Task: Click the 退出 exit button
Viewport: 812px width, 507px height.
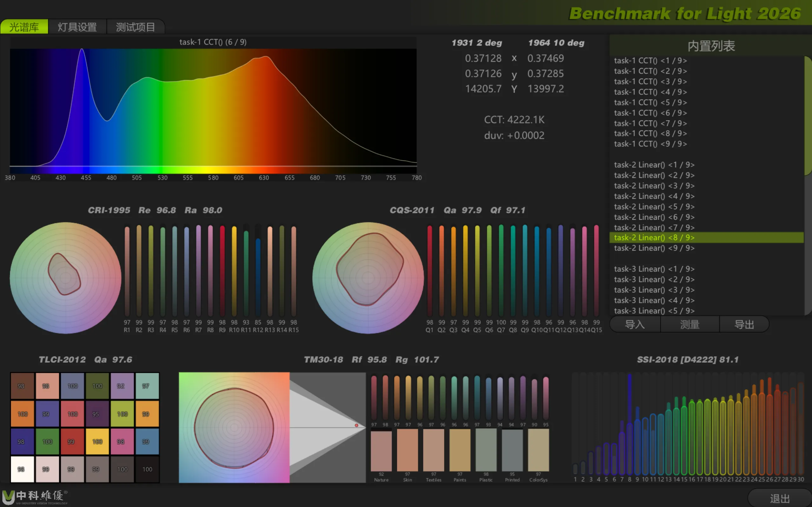Action: tap(779, 498)
